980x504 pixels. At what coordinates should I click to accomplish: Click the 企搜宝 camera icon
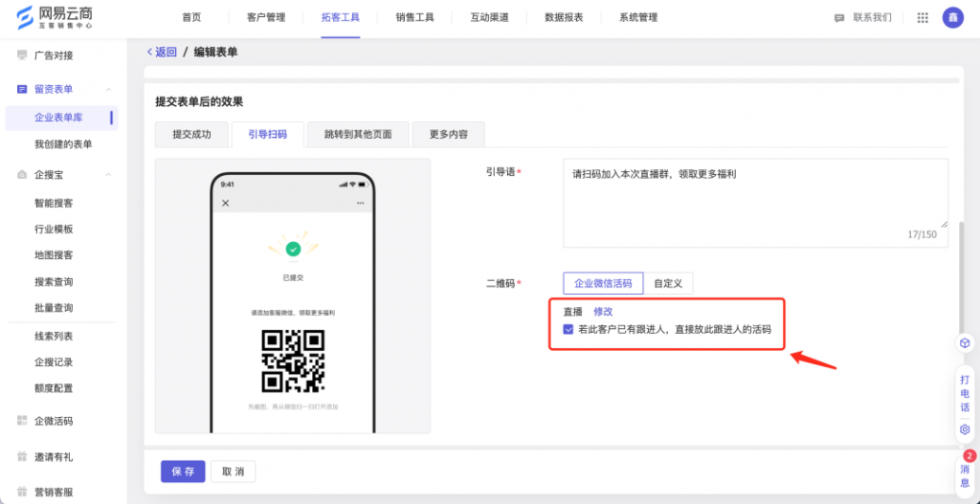pos(22,175)
